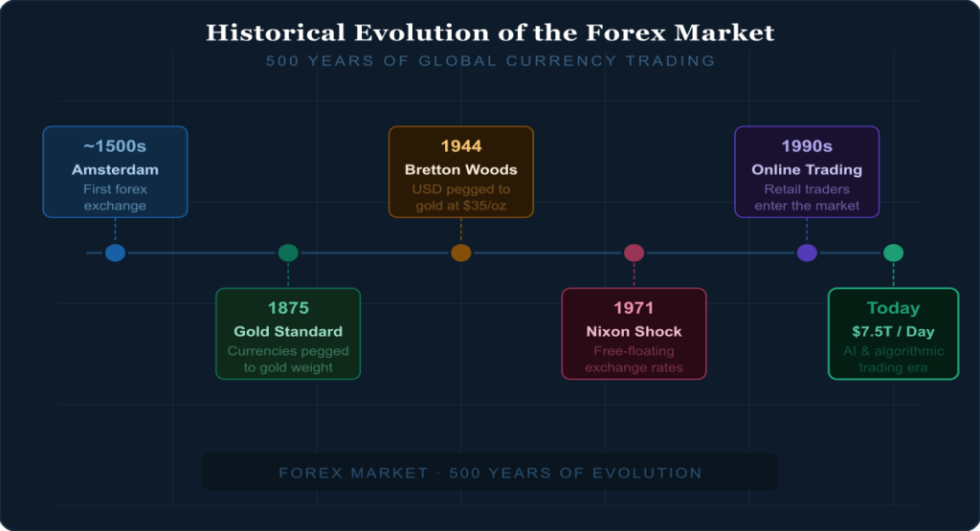Click the 1944 year label

coord(460,146)
